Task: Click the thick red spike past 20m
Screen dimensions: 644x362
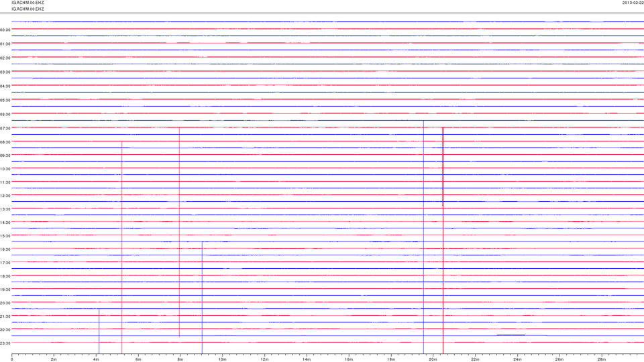Action: [443, 240]
